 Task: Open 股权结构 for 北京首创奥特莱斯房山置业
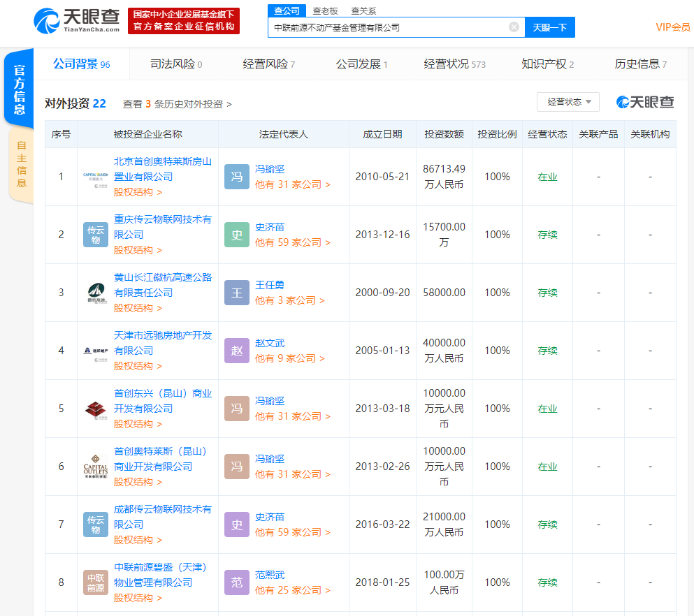click(138, 192)
